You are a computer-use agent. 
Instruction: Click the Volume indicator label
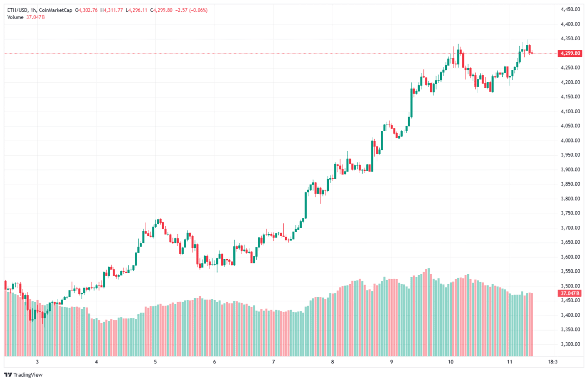point(14,17)
